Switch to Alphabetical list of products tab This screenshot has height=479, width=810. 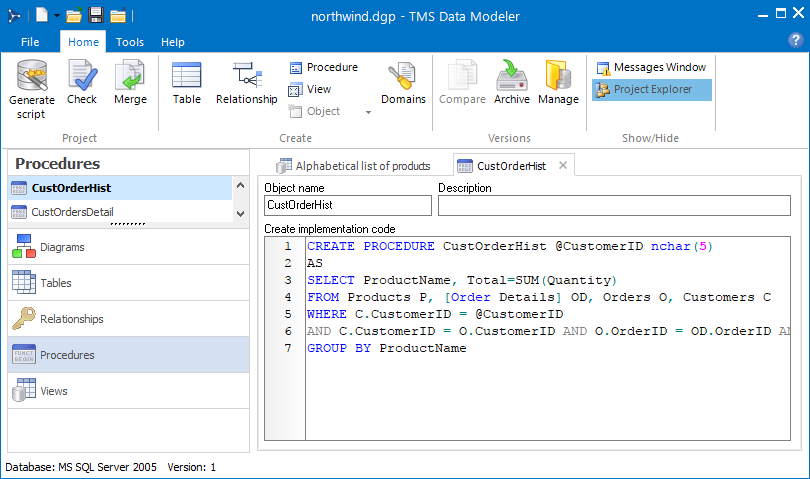pos(353,166)
